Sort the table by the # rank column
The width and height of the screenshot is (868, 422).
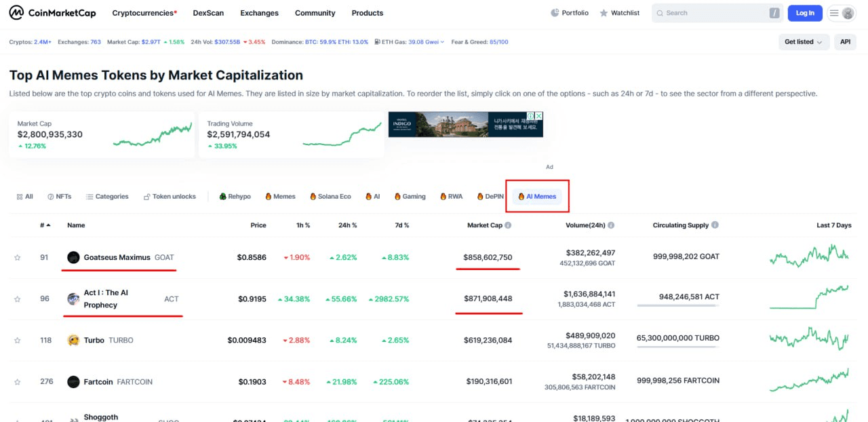[x=45, y=225]
